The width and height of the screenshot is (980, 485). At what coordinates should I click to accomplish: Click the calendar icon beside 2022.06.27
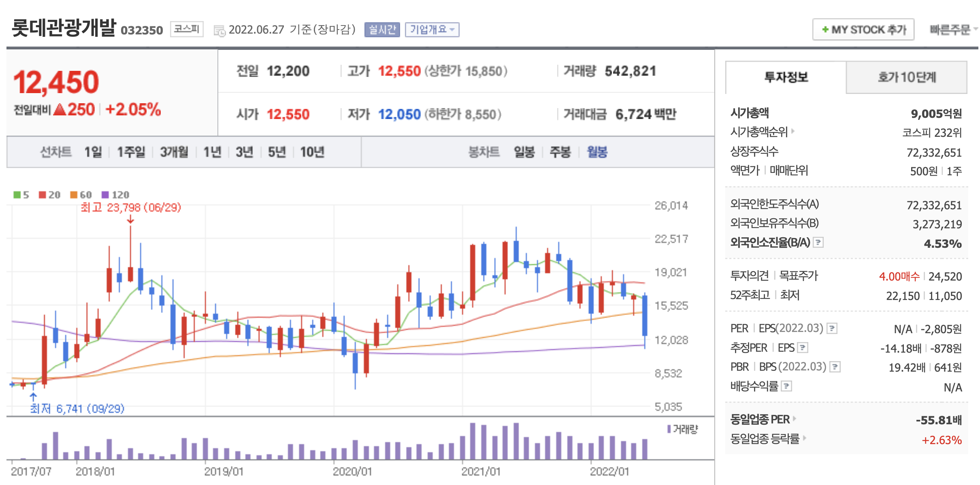tap(219, 31)
